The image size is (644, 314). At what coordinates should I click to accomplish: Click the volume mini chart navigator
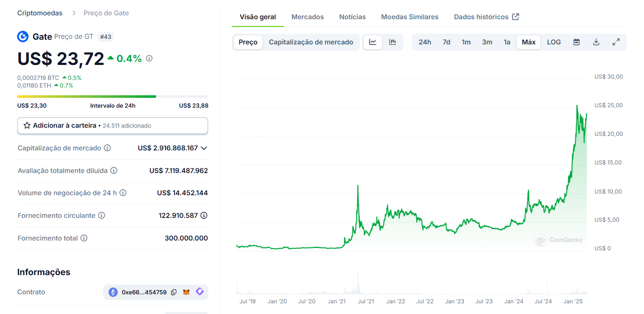click(x=412, y=282)
